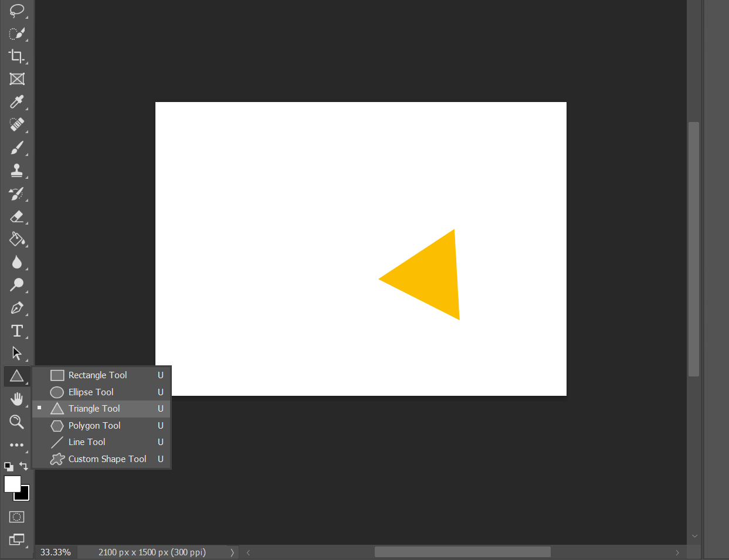Reset default foreground and background colors
Viewport: 729px width, 560px height.
(x=9, y=467)
